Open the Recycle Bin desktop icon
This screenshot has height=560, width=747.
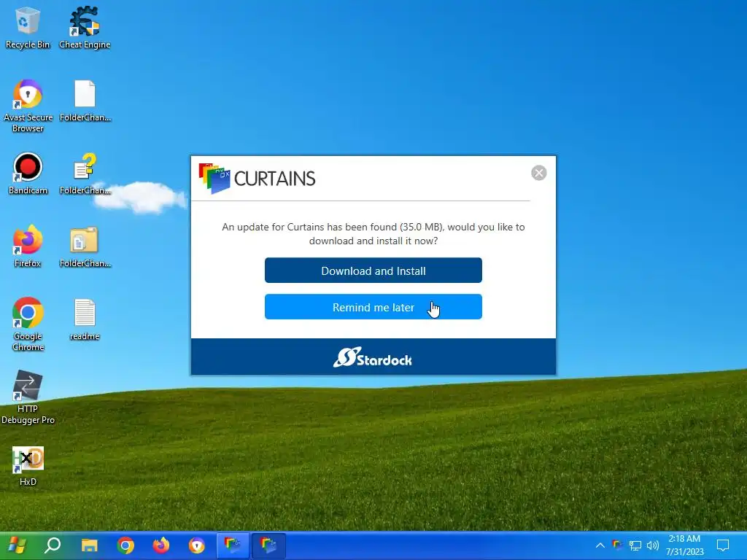27,28
